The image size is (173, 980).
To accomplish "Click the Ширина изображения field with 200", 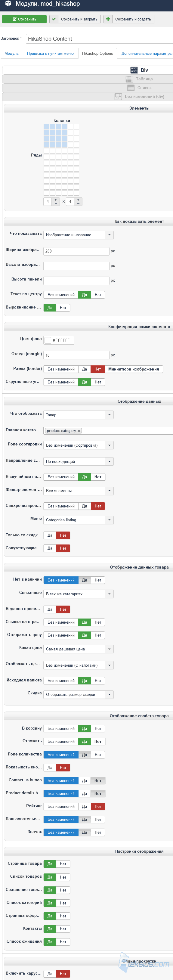I will click(76, 251).
